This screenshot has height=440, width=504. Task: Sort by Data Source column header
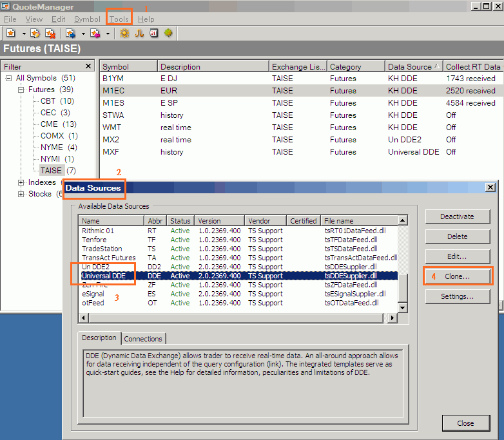414,66
